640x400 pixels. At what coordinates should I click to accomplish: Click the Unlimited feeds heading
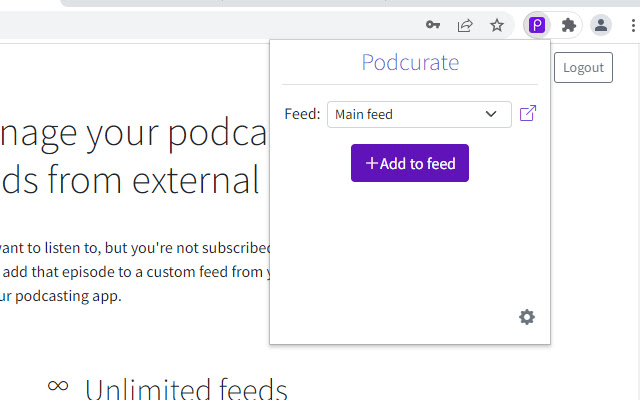tap(186, 389)
